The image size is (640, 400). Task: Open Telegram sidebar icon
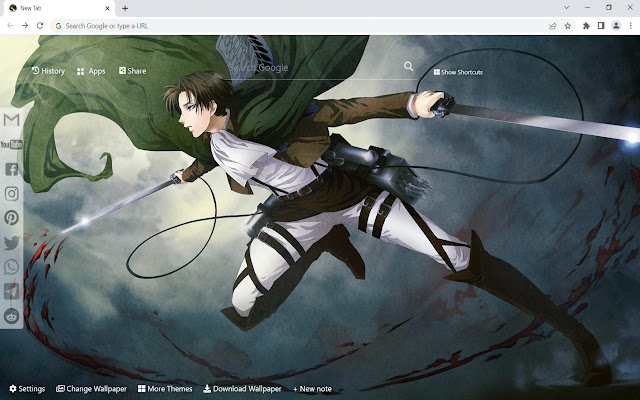[x=11, y=291]
